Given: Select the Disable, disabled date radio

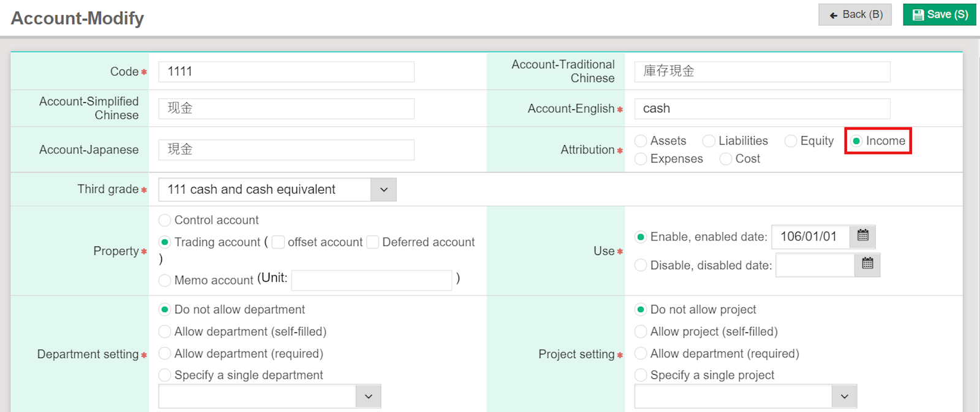Looking at the screenshot, I should point(641,265).
